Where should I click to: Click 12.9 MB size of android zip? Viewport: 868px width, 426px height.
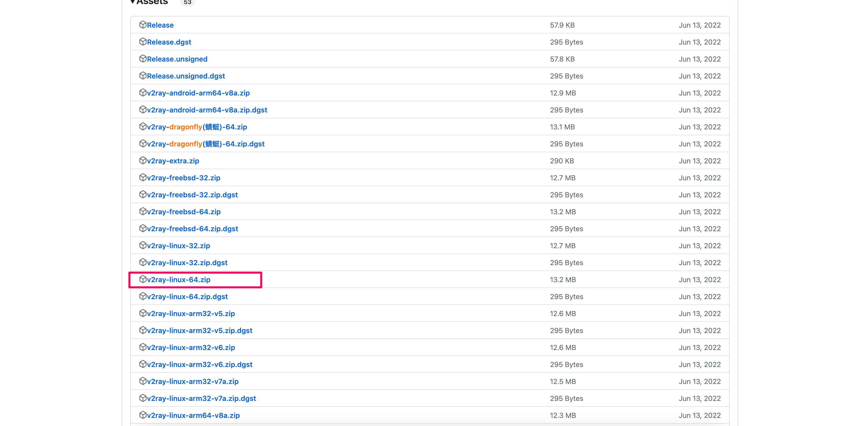click(563, 93)
